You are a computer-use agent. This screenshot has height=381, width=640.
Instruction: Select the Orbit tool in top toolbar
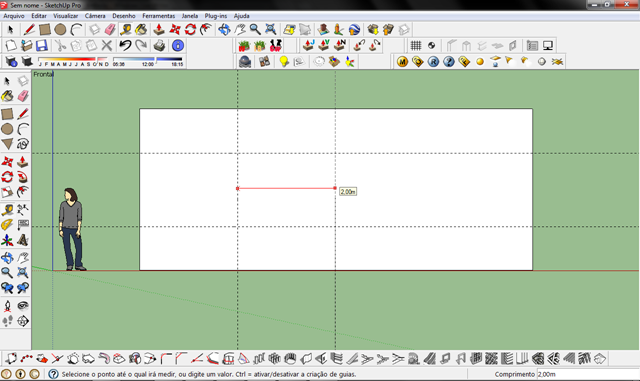click(x=224, y=29)
